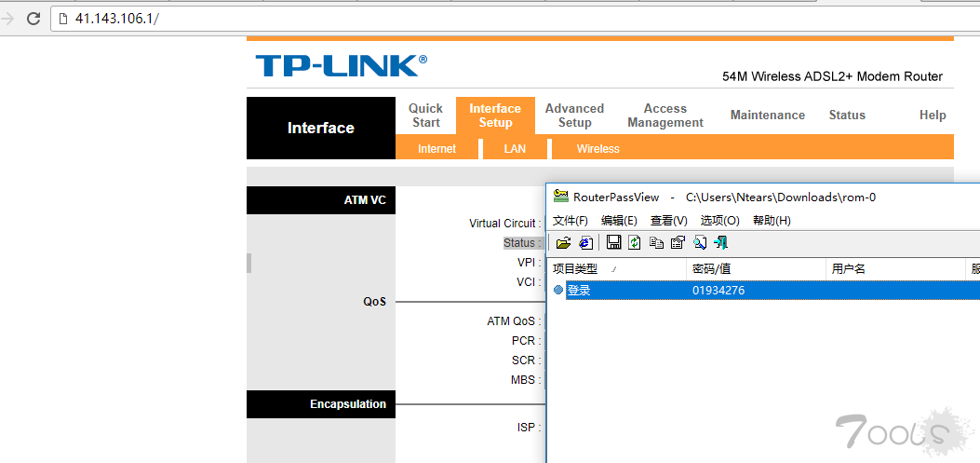Screen dimensions: 980x463
Task: Click the LAN sub-tab
Action: point(515,149)
